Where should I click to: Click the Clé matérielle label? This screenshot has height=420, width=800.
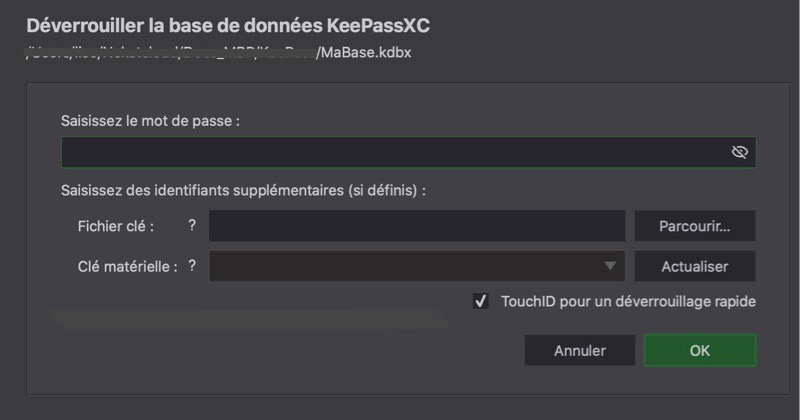point(127,267)
